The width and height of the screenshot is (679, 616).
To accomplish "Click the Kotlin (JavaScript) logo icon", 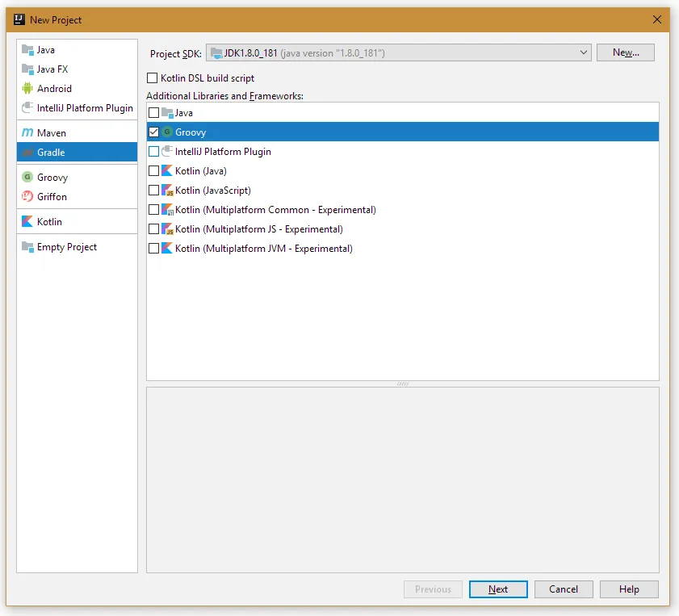I will (x=167, y=190).
